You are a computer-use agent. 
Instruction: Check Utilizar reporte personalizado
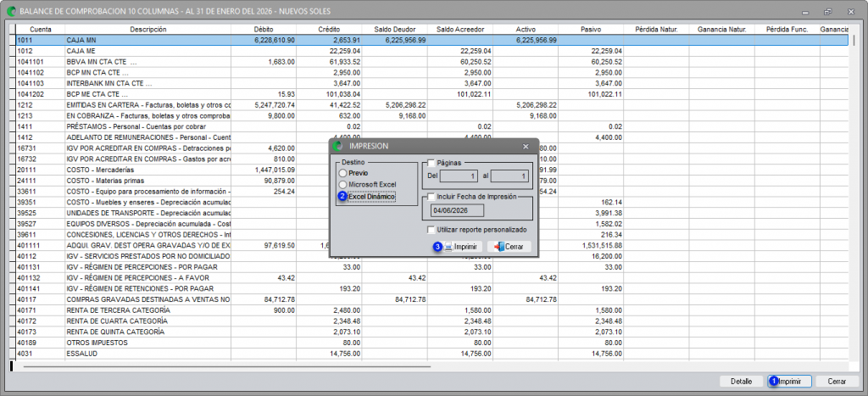click(431, 229)
